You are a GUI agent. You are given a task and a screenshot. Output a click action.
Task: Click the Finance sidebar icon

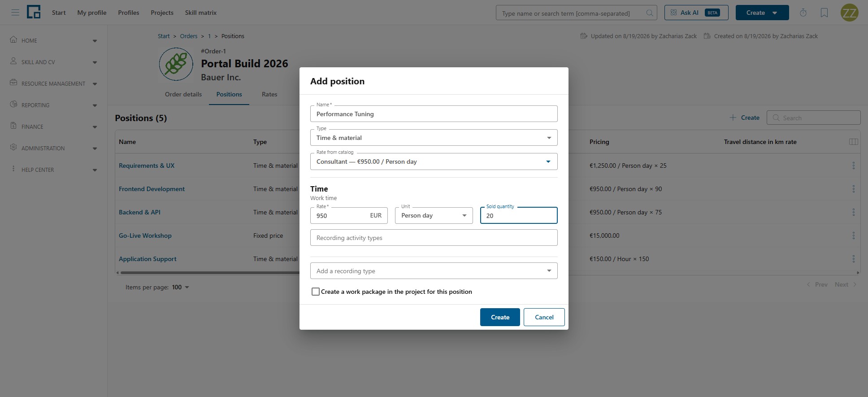13,126
